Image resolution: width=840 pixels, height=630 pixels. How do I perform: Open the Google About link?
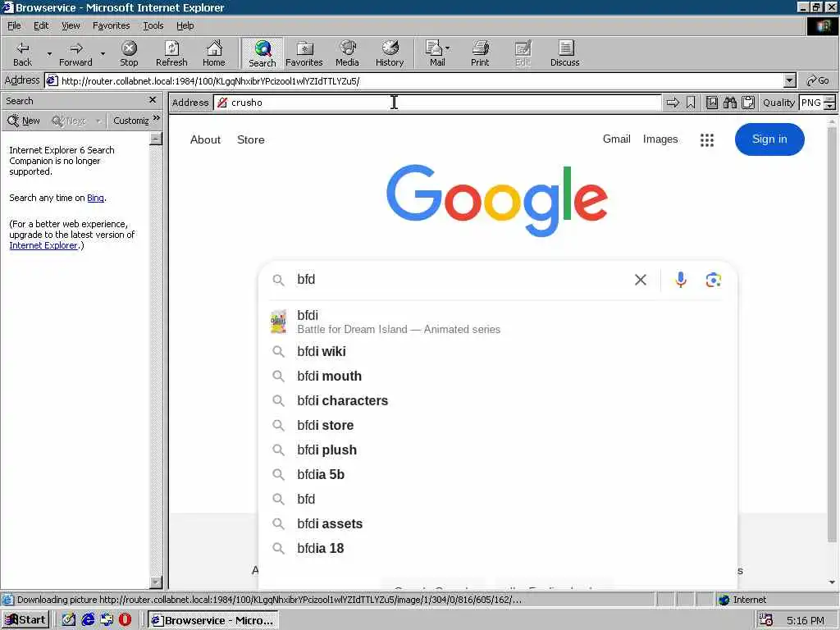[x=205, y=139]
